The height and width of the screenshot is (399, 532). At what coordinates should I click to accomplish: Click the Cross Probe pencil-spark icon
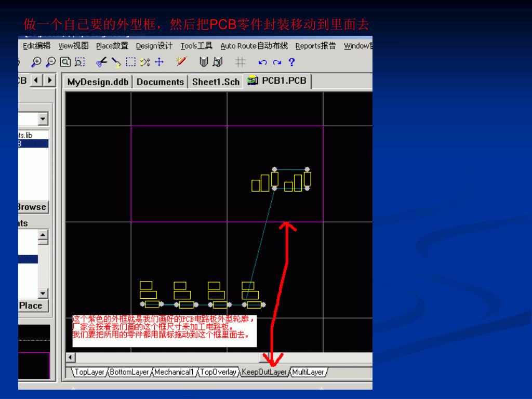(182, 61)
